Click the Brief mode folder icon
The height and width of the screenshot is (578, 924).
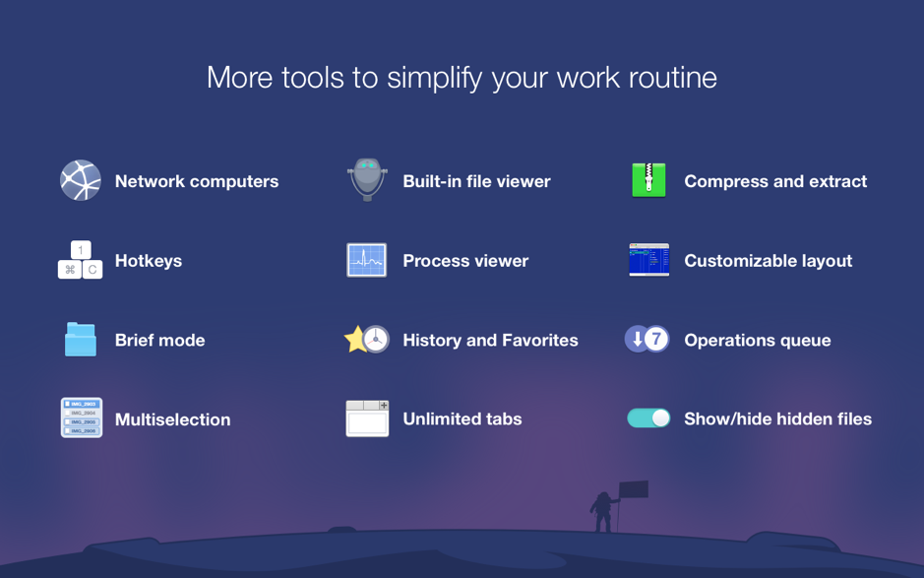[81, 339]
